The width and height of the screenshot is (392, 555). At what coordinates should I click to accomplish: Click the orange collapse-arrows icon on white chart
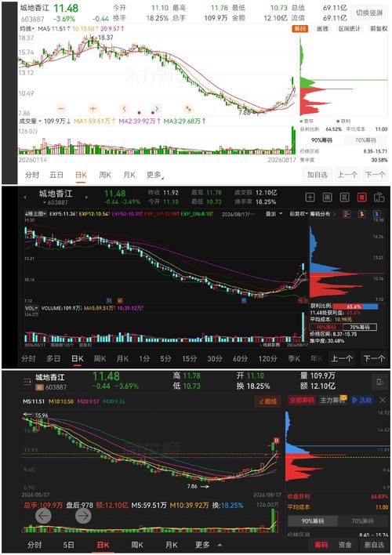[x=189, y=108]
